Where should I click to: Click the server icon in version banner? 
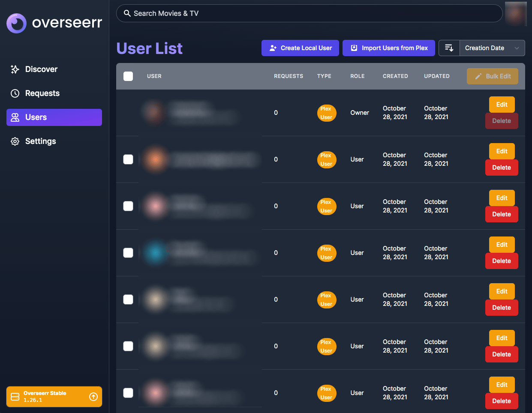15,397
